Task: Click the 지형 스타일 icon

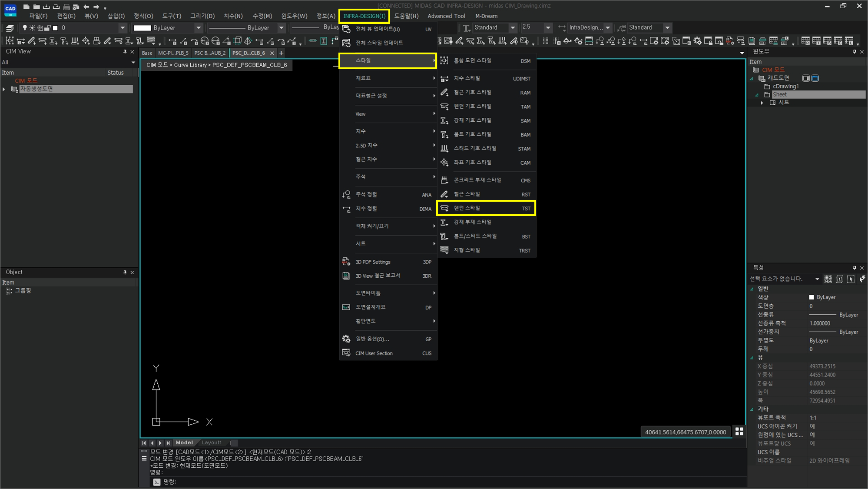Action: [444, 250]
